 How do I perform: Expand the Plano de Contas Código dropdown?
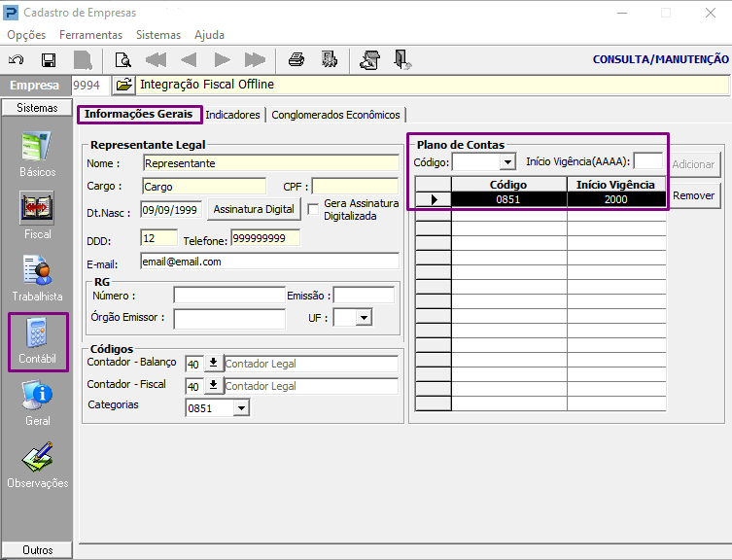(x=507, y=162)
